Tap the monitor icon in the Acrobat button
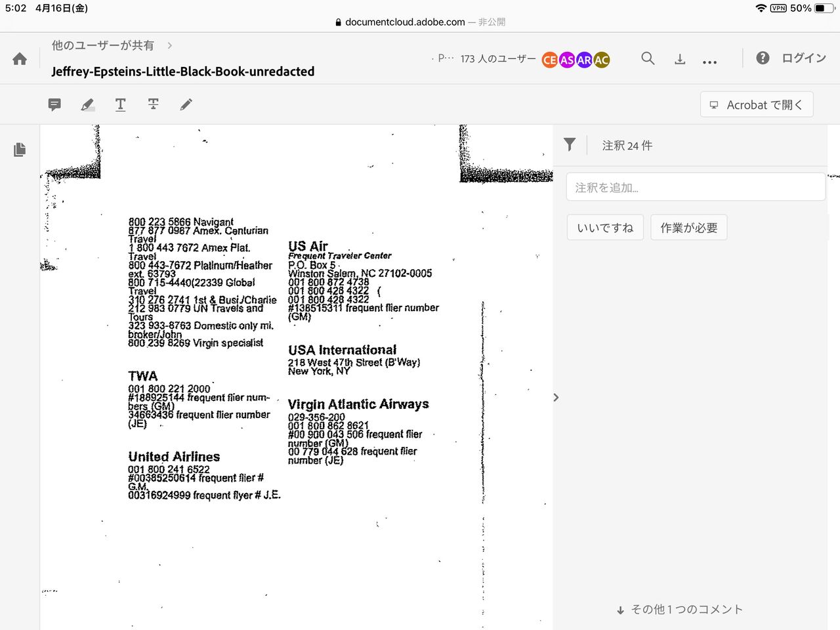840x630 pixels. click(714, 105)
